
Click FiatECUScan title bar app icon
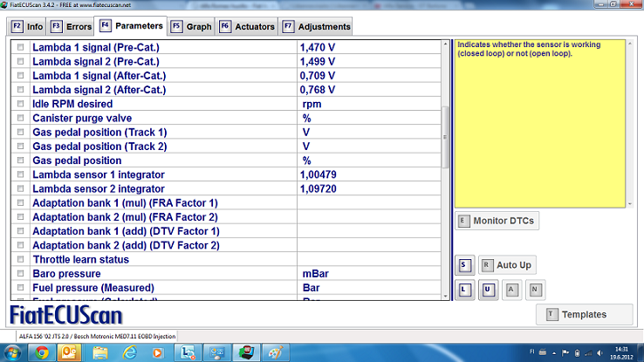point(4,4)
